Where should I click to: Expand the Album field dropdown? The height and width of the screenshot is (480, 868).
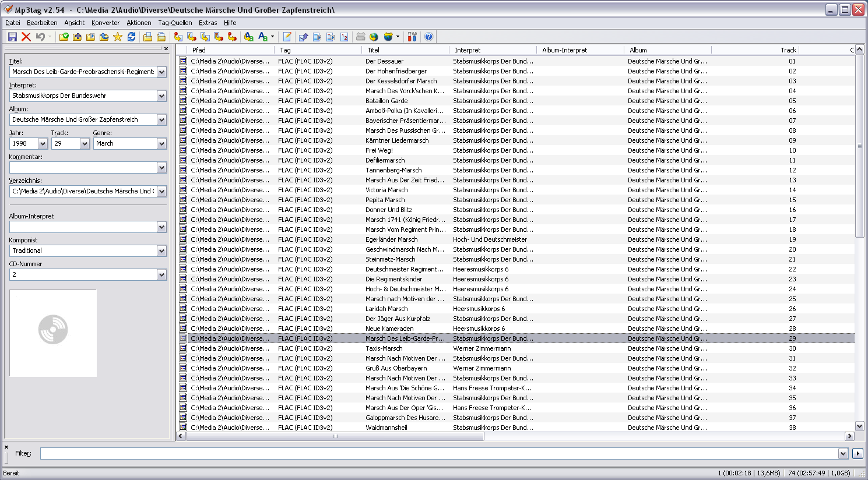[x=161, y=119]
